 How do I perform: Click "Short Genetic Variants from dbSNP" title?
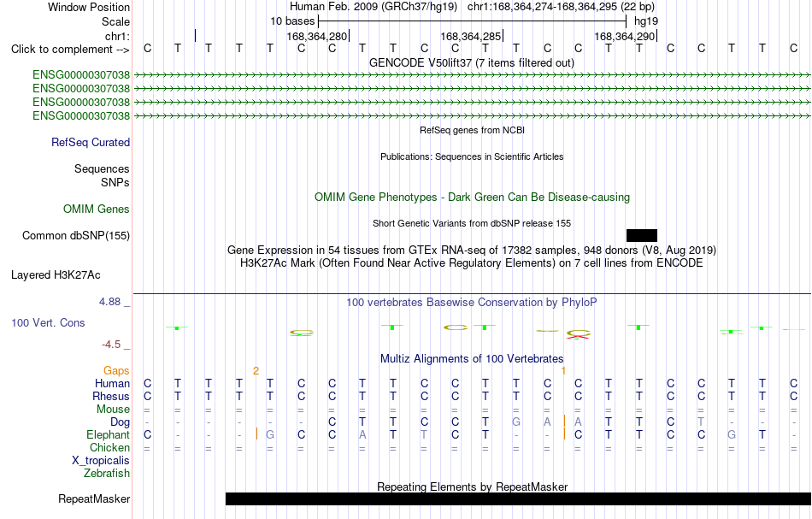[472, 223]
